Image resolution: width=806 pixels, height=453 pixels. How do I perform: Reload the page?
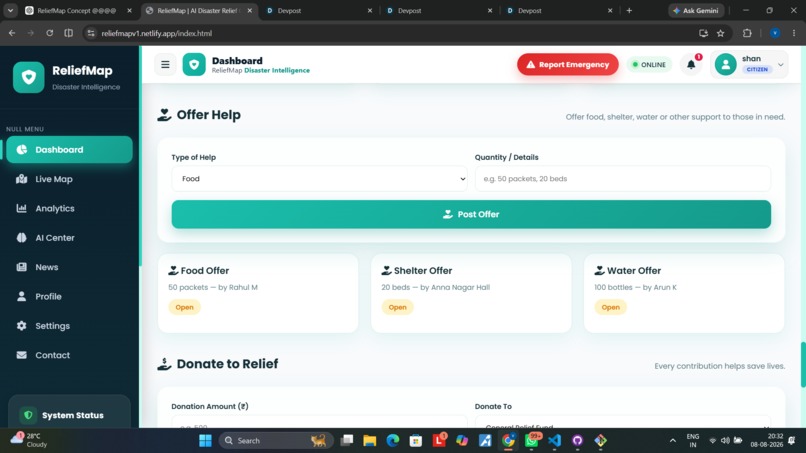click(x=49, y=33)
